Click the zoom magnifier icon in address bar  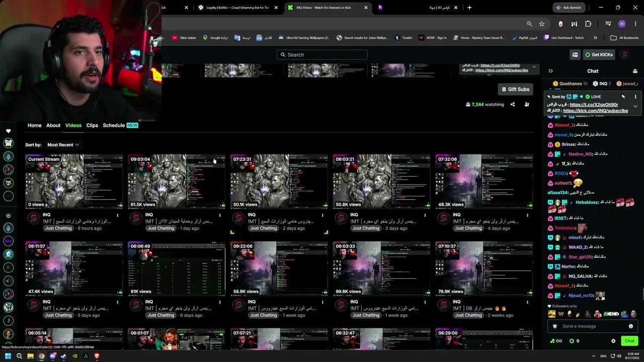[529, 24]
